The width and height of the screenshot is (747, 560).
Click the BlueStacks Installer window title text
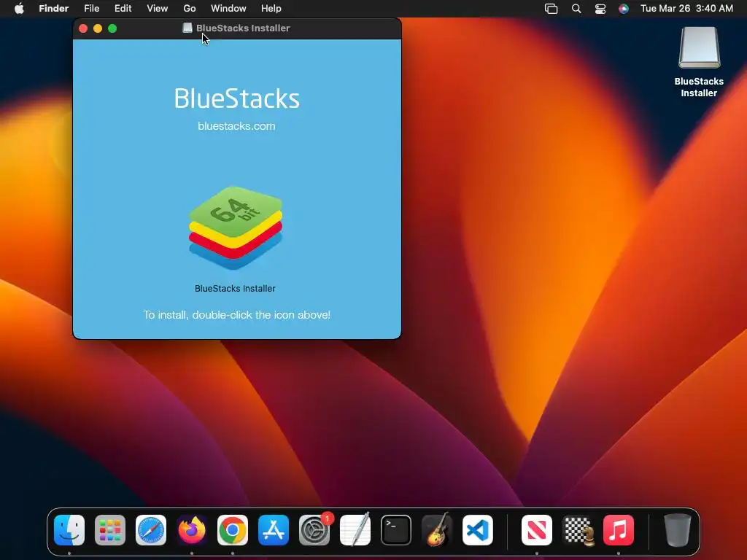click(243, 28)
